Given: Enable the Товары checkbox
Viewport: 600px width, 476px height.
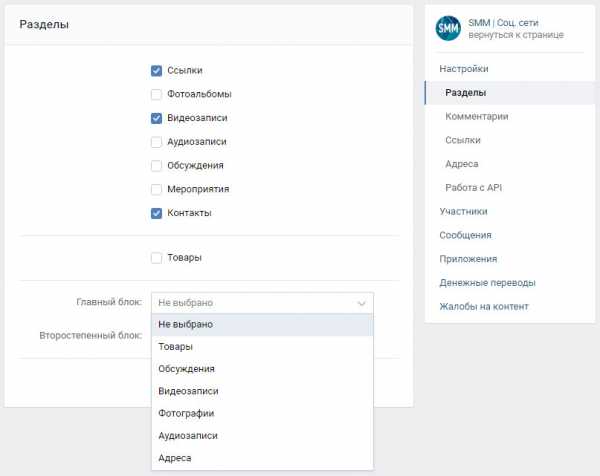Looking at the screenshot, I should click(x=156, y=258).
